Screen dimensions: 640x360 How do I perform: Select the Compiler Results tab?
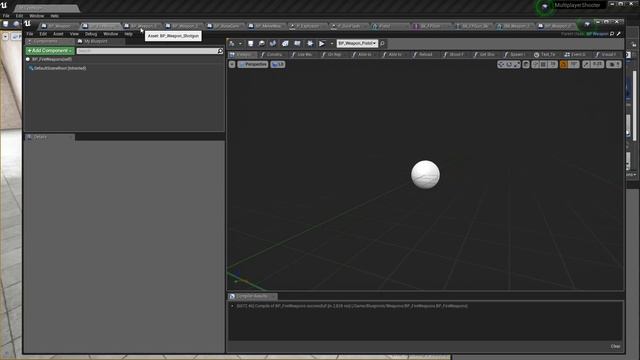click(x=252, y=296)
